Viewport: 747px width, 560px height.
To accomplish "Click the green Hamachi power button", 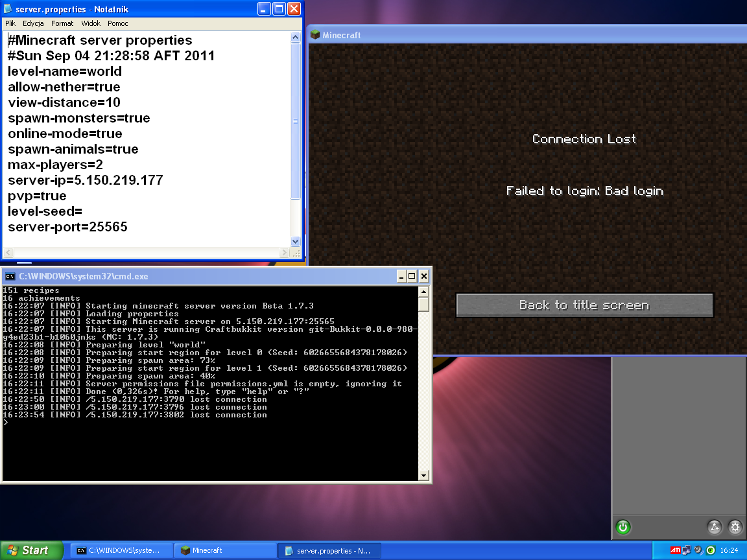I will (x=623, y=527).
